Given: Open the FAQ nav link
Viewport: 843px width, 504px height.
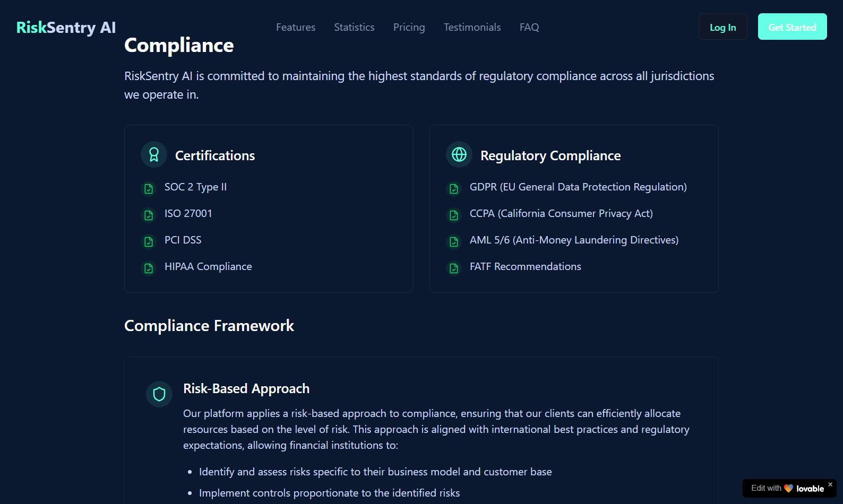Looking at the screenshot, I should 529,27.
